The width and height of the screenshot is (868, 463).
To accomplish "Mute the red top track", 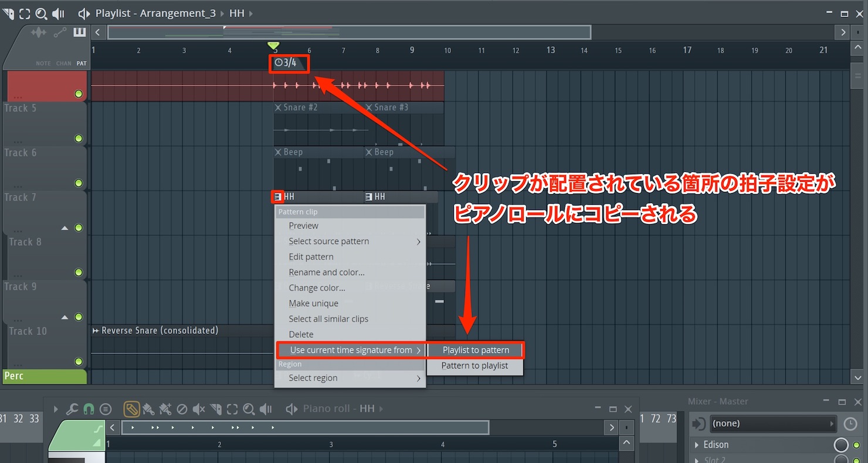I will [x=79, y=94].
